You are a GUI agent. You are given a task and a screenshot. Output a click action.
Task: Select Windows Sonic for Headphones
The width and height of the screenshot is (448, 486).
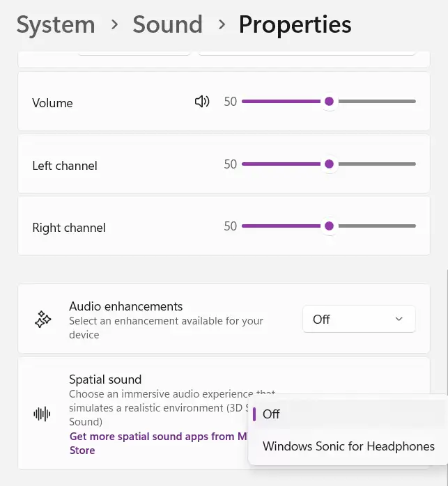tap(348, 446)
